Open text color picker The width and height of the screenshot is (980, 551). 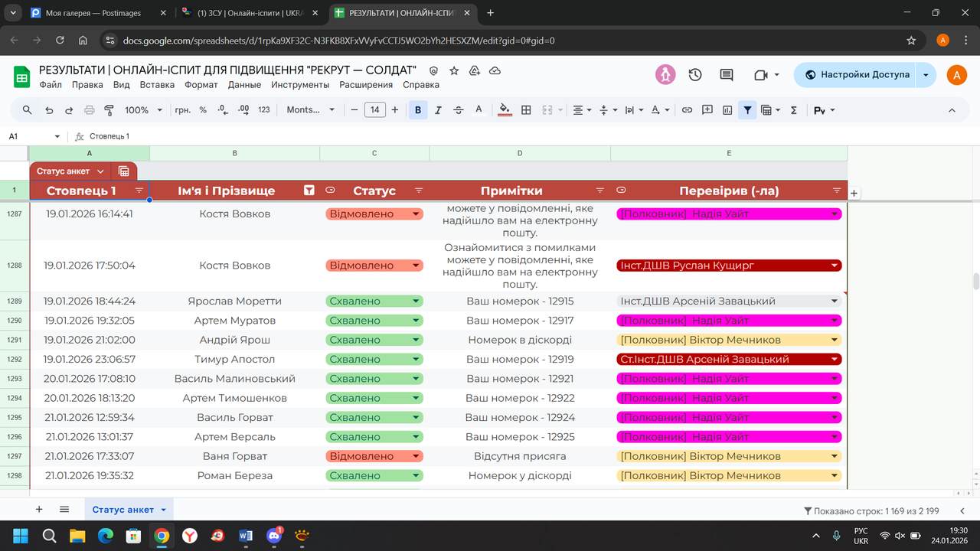tap(479, 110)
